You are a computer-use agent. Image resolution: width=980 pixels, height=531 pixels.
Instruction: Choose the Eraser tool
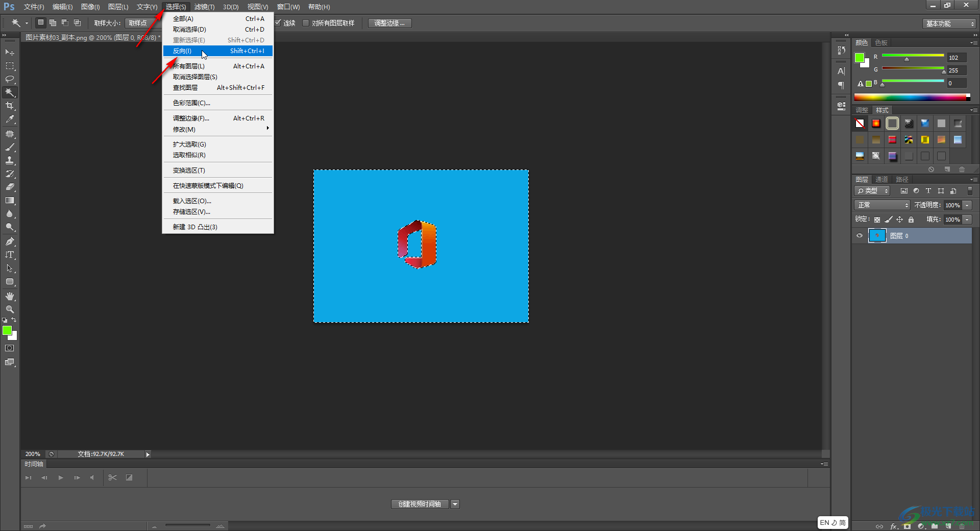(x=10, y=187)
